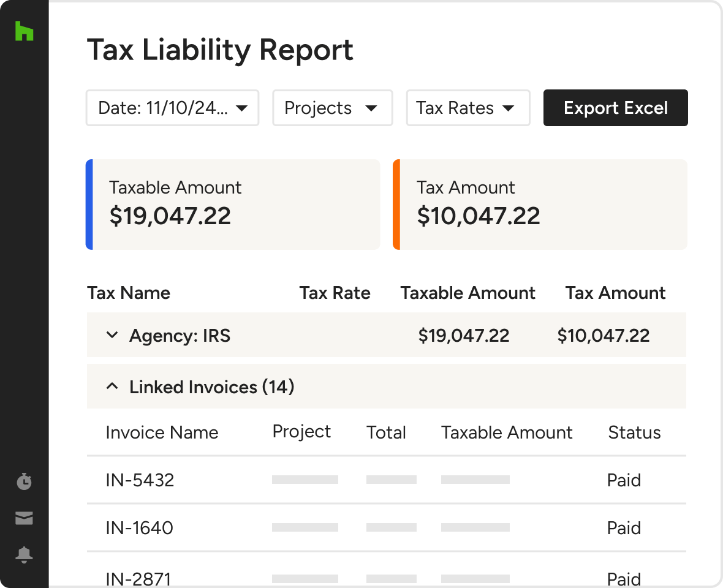Open invoice IN-5432
The width and height of the screenshot is (723, 588).
click(140, 480)
